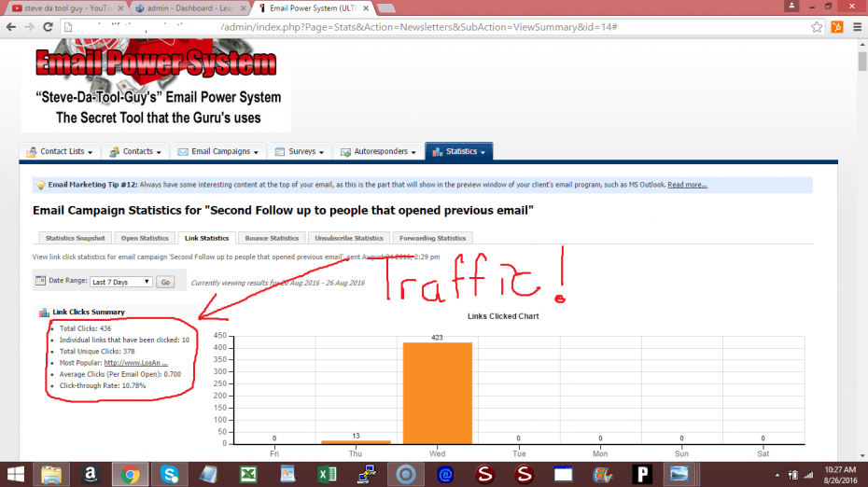Open the Most Popular link URL

(x=136, y=363)
